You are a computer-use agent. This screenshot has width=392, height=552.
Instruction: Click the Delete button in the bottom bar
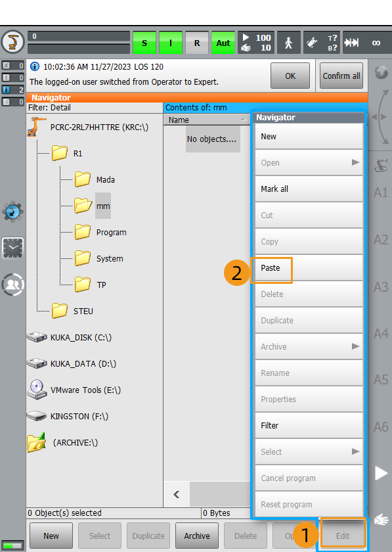click(246, 536)
